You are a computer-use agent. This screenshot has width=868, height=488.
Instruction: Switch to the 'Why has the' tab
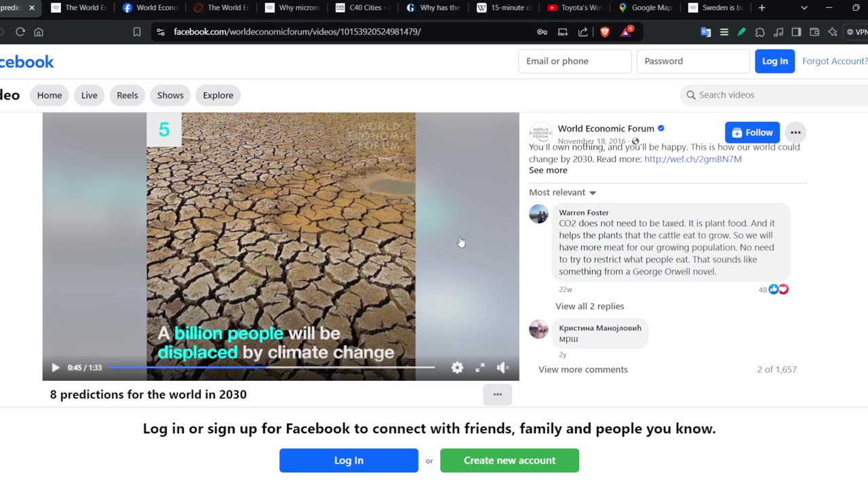(x=435, y=8)
